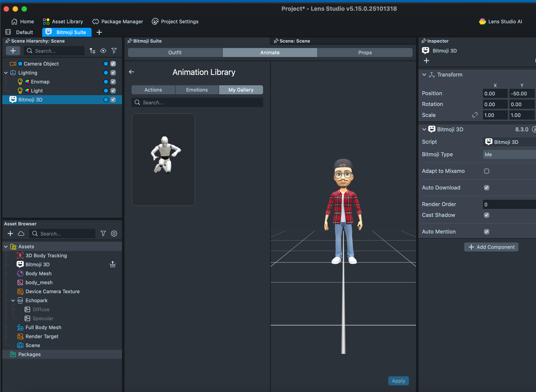This screenshot has width=536, height=392.
Task: Open Asset Browser settings gear
Action: 114,234
